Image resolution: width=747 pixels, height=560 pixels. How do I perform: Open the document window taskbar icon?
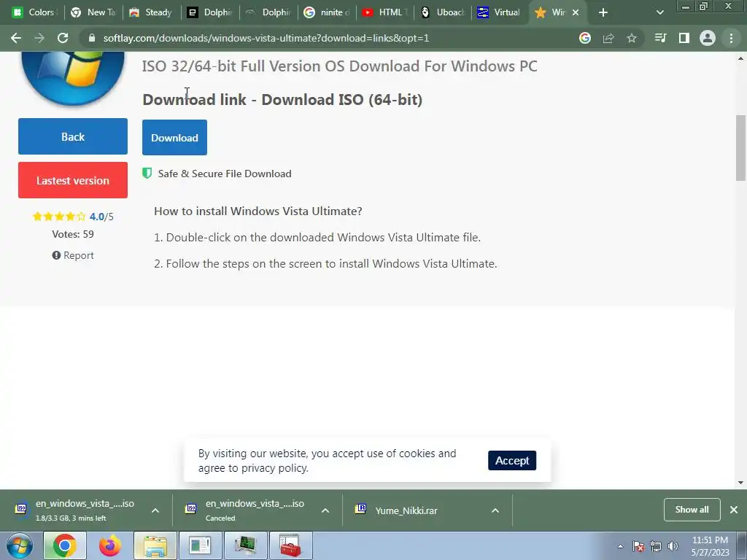(x=200, y=545)
